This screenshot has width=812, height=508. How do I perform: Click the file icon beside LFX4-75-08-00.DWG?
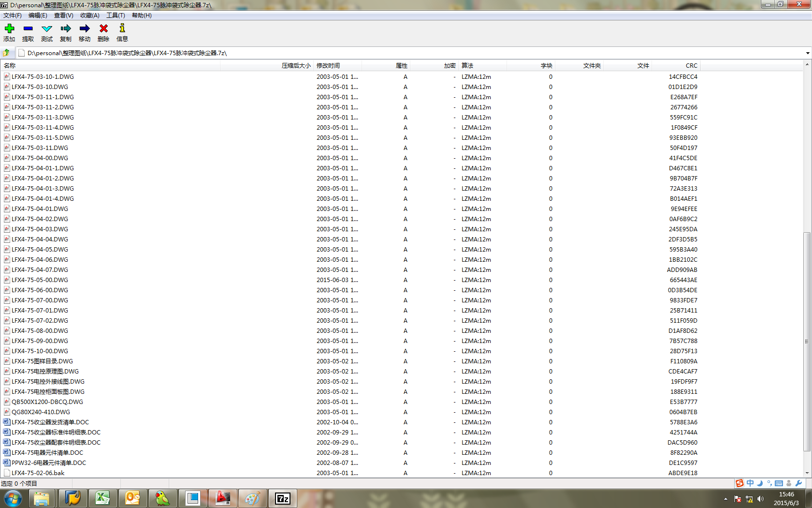coord(7,330)
